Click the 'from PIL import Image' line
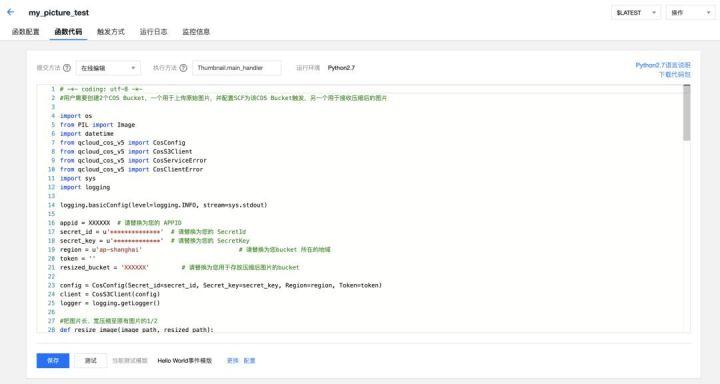Image resolution: width=720 pixels, height=384 pixels. tap(97, 124)
